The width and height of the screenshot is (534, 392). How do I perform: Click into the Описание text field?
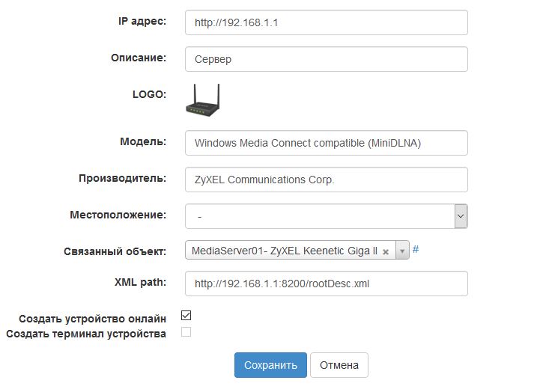point(326,59)
